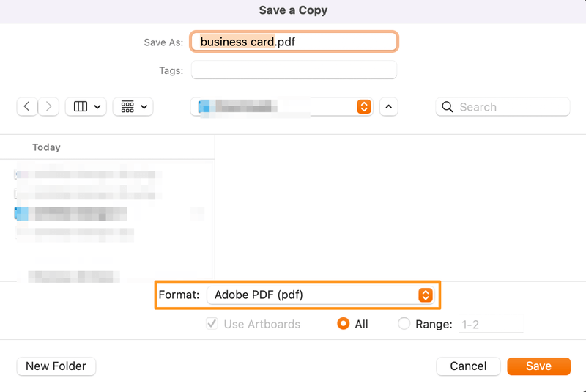This screenshot has width=586, height=392.
Task: Select the highlighted folder in the file list
Action: (x=73, y=214)
